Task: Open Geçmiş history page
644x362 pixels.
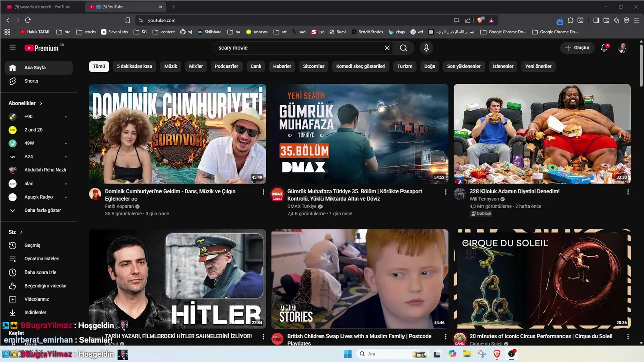Action: click(39, 245)
